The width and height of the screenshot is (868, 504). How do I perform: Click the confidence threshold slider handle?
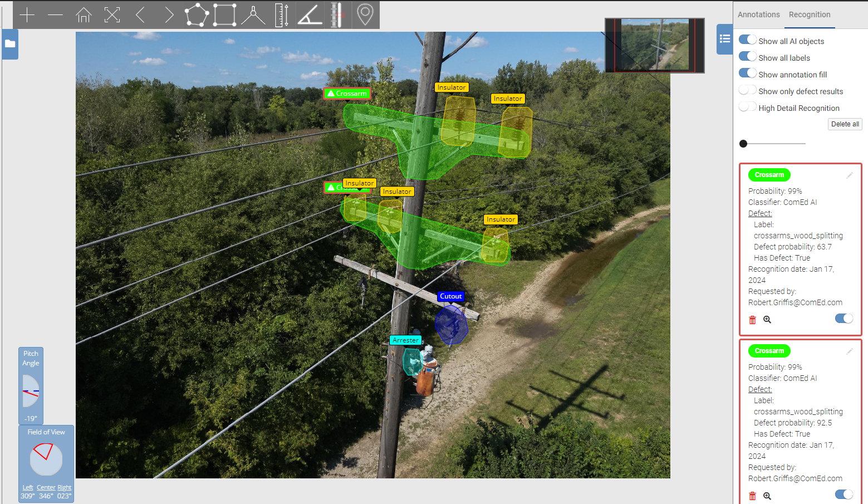(x=743, y=144)
